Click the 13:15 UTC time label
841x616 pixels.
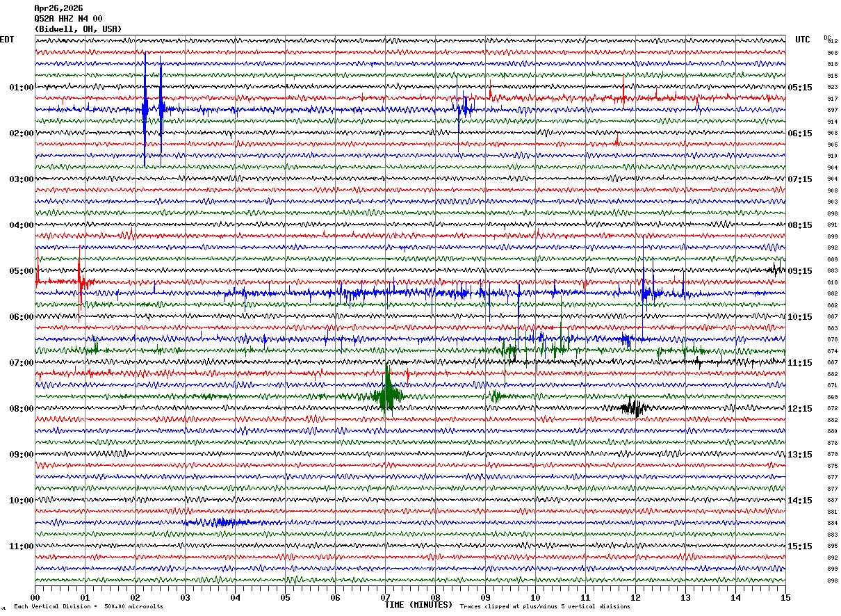(x=801, y=455)
